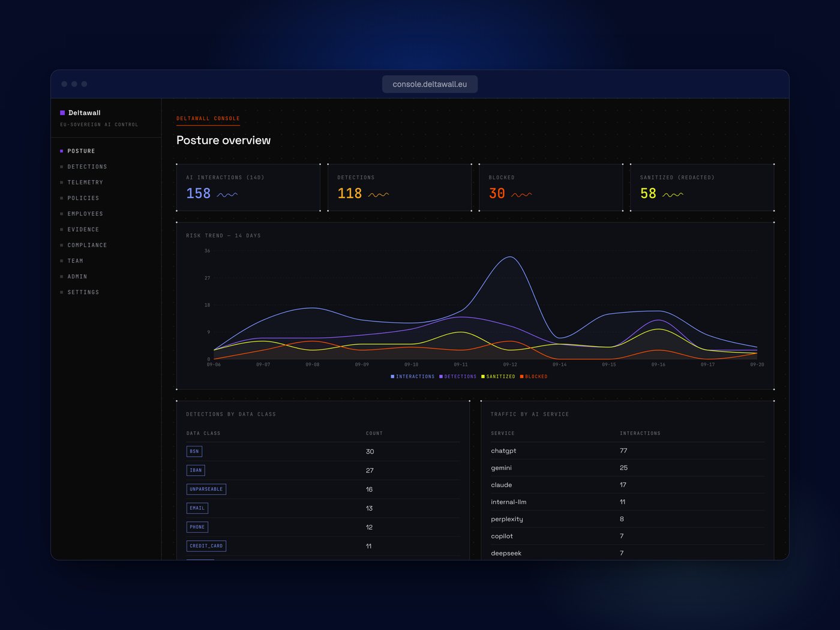The image size is (840, 630).
Task: Select the copilot service row
Action: pyautogui.click(x=628, y=536)
